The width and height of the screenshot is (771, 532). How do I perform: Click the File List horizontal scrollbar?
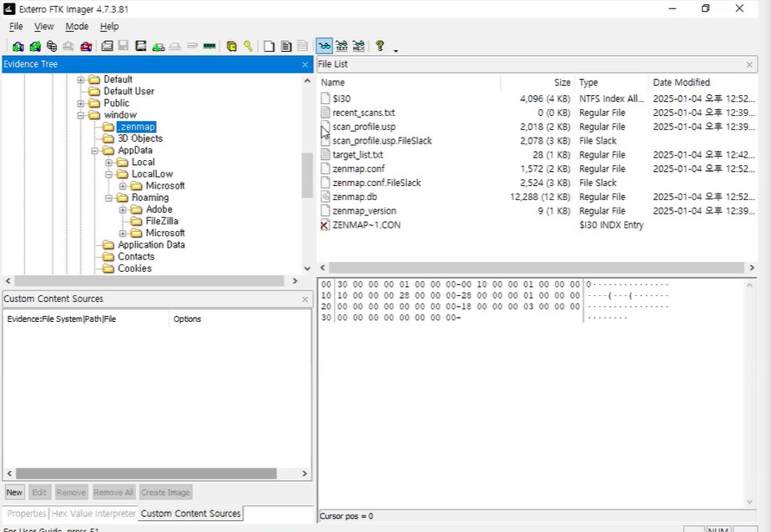coord(536,267)
